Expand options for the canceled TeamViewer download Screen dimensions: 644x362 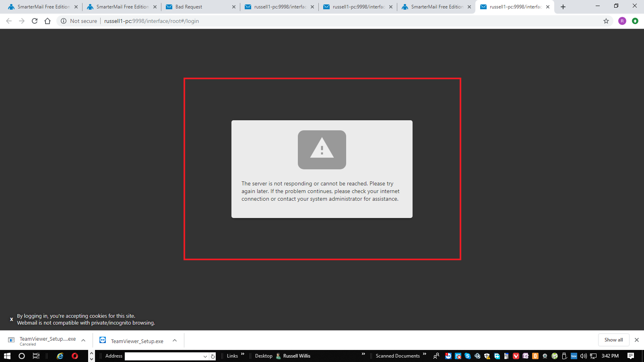click(x=83, y=340)
